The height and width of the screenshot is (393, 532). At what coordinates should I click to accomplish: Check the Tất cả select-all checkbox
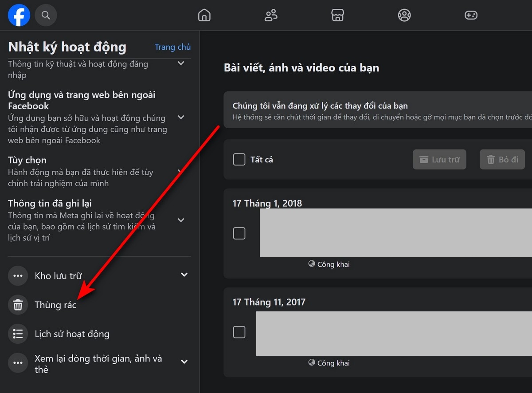(x=239, y=159)
